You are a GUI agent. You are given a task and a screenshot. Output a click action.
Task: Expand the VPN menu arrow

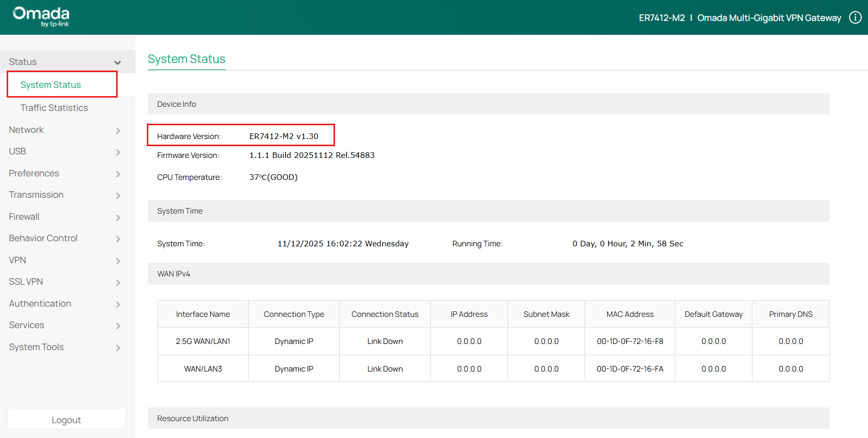coord(118,261)
